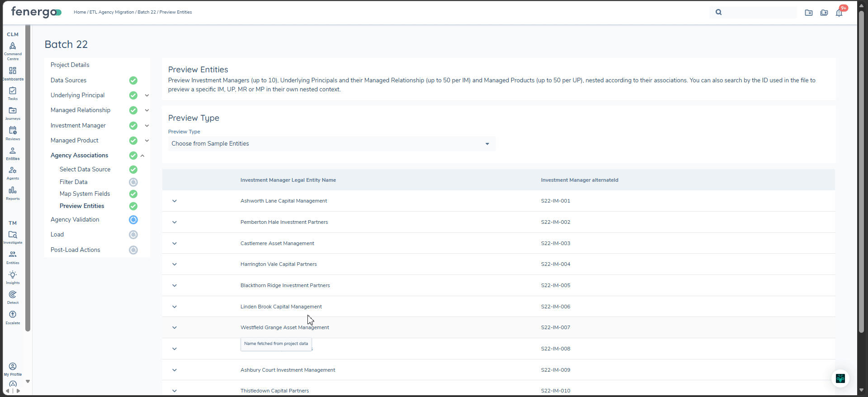Screen dimensions: 868x397
Task: Click the notifications bell icon
Action: coord(839,13)
